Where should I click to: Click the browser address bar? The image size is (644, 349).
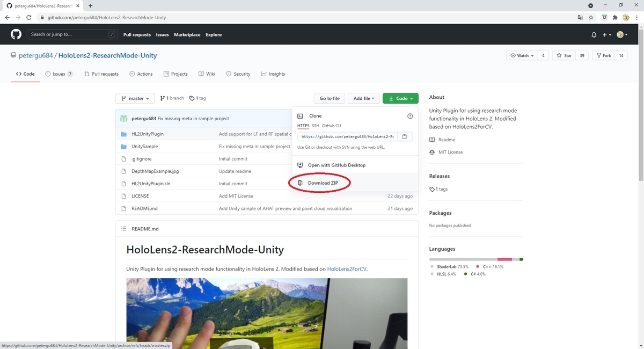(306, 17)
